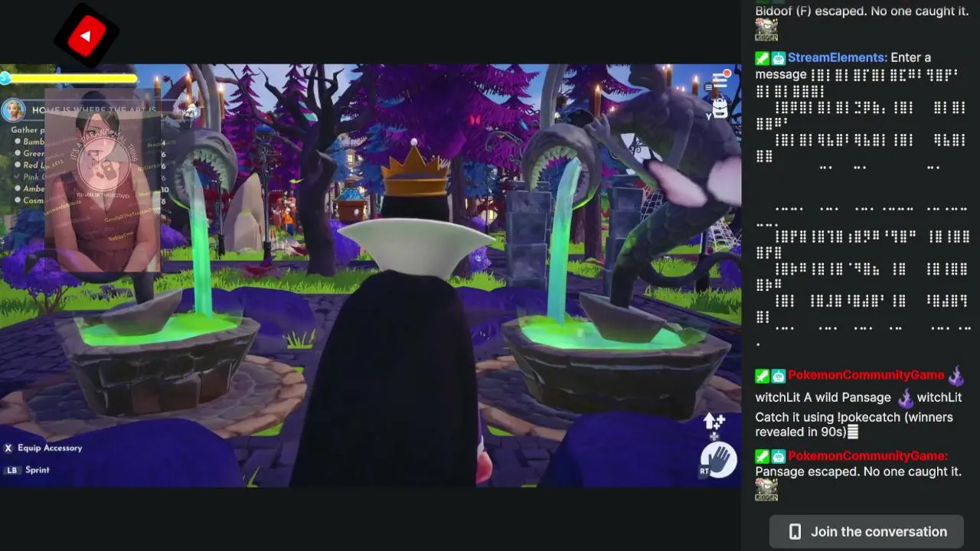The height and width of the screenshot is (551, 980).
Task: Click the red YouTube play logo
Action: (x=87, y=35)
